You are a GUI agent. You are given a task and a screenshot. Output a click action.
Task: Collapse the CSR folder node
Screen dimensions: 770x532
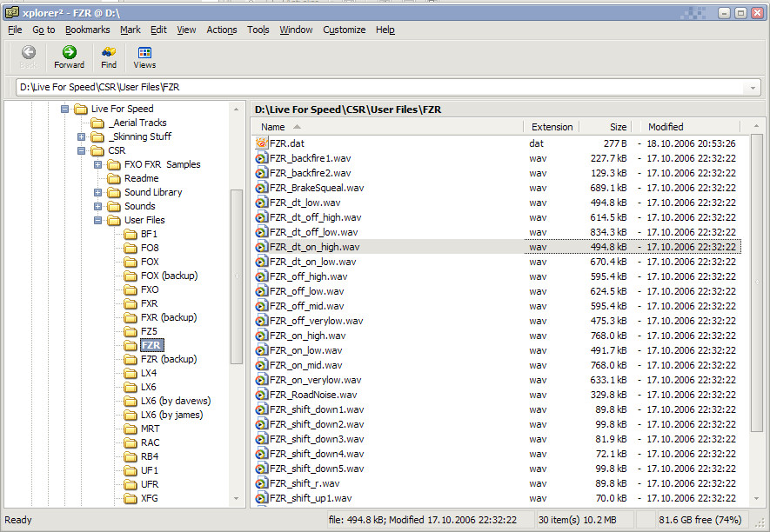tap(81, 150)
